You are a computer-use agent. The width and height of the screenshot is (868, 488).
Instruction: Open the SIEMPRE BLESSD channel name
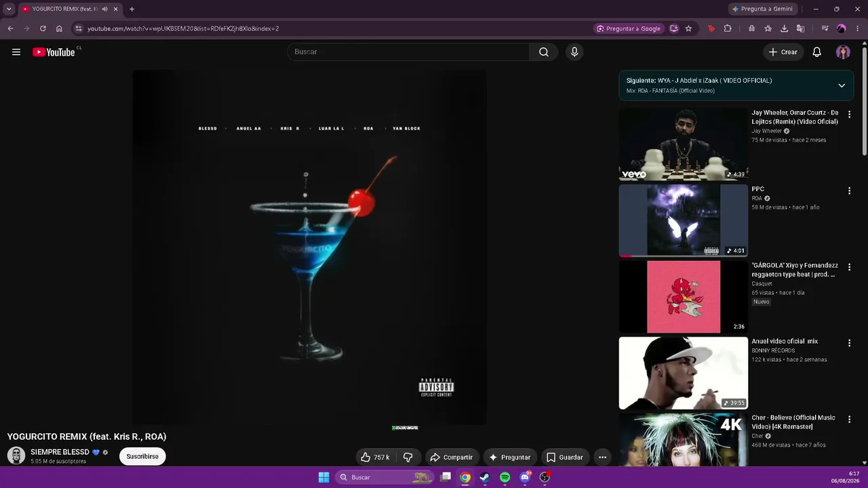pyautogui.click(x=60, y=452)
